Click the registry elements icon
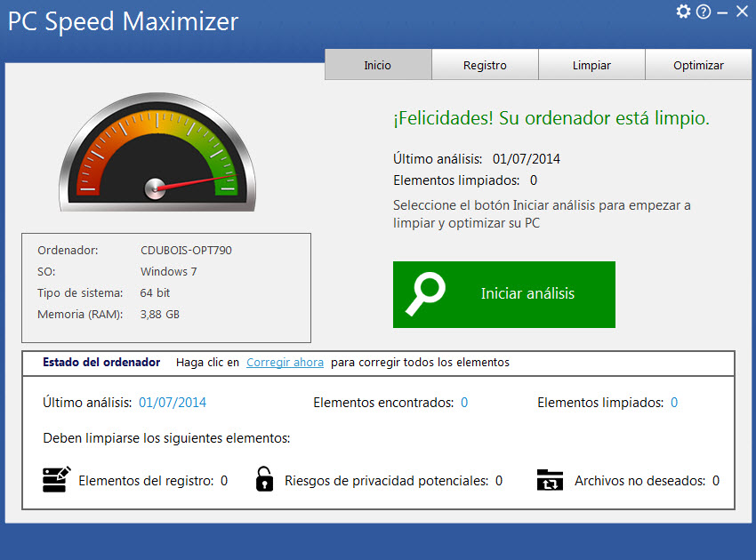 [x=56, y=479]
